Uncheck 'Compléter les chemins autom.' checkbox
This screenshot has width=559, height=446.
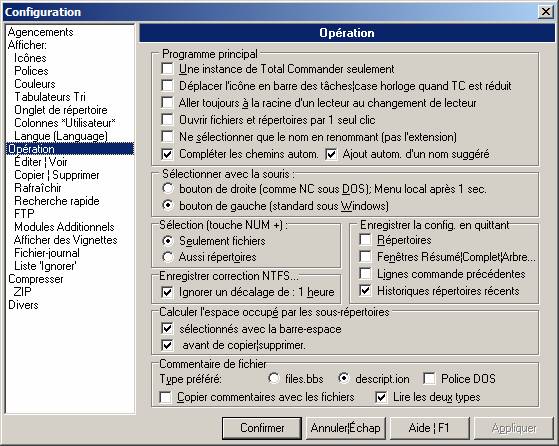(x=168, y=154)
